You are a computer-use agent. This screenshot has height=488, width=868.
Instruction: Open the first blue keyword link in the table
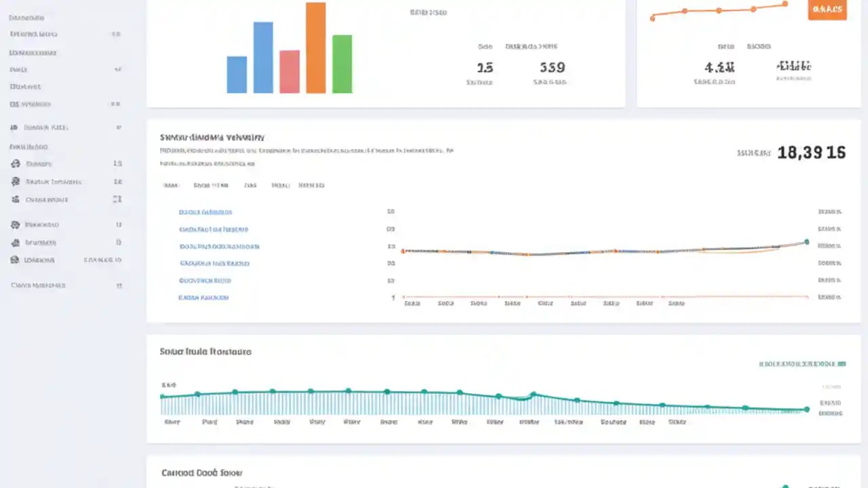[x=205, y=211]
